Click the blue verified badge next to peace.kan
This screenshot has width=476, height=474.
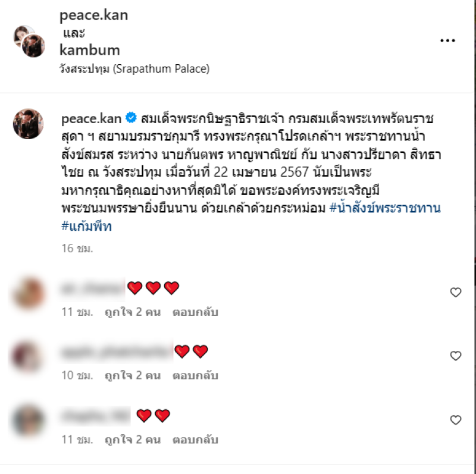click(131, 118)
